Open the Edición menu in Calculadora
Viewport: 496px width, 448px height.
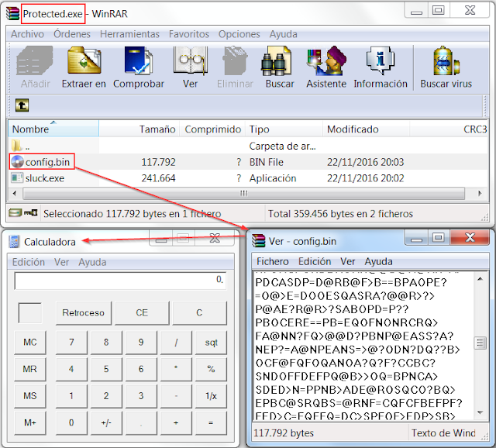29,262
